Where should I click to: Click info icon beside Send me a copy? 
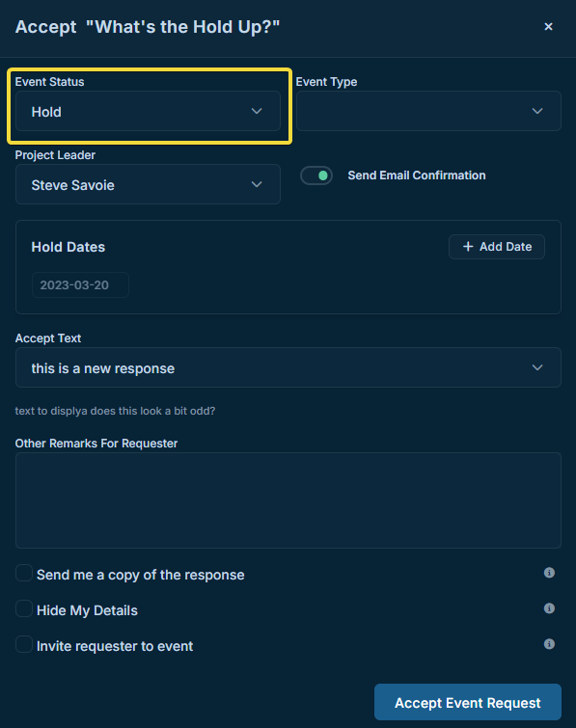coord(549,573)
